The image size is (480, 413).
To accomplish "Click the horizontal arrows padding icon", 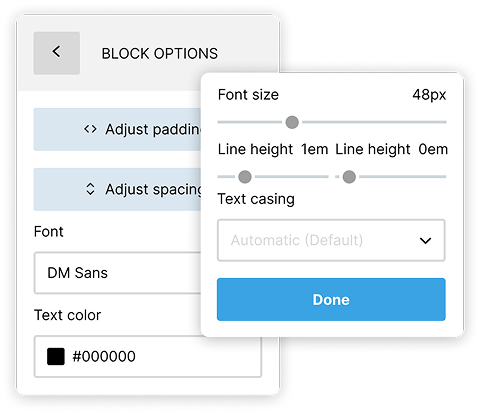I will point(90,129).
